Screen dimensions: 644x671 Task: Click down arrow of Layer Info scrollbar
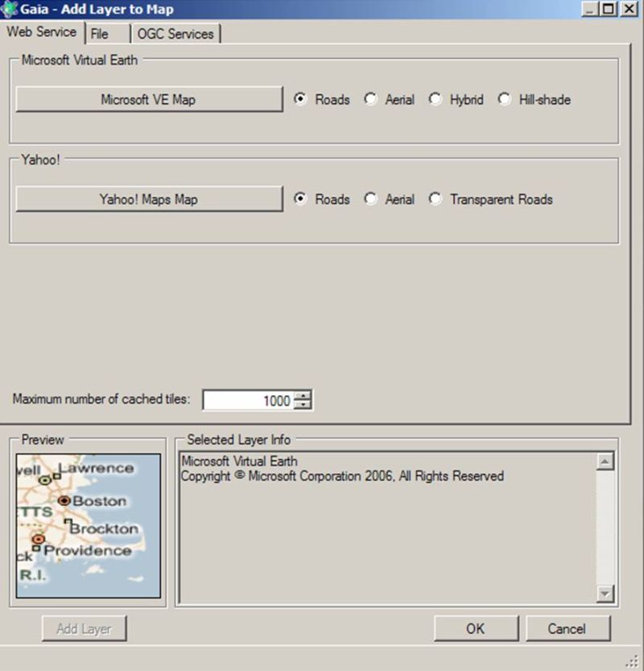(x=605, y=594)
